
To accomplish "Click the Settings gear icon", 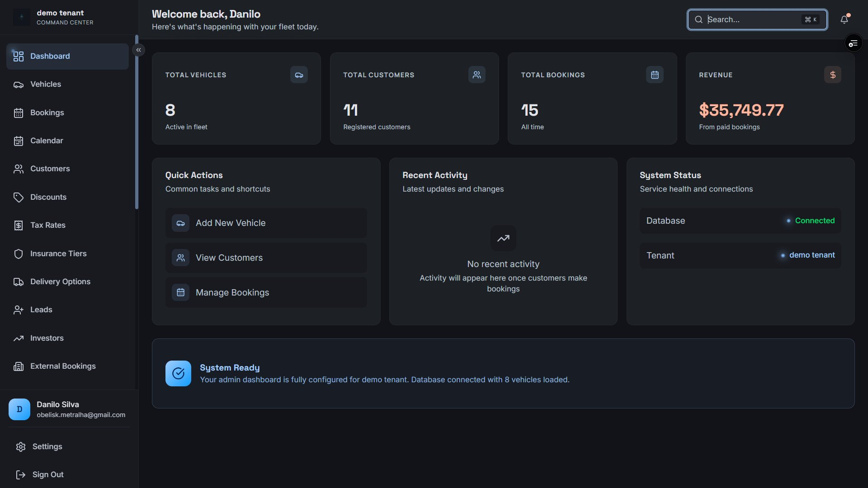I will pos(21,447).
